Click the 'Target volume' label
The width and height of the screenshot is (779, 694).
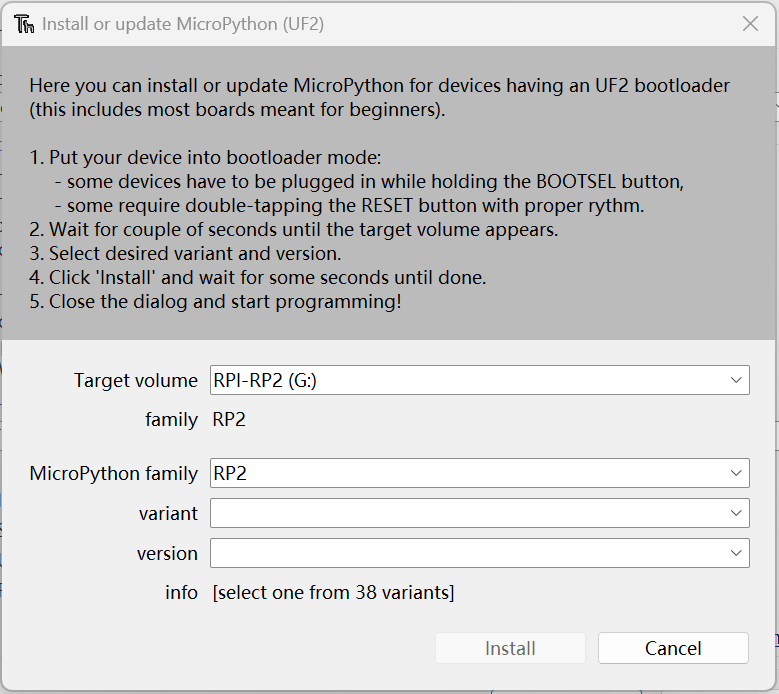click(x=136, y=380)
